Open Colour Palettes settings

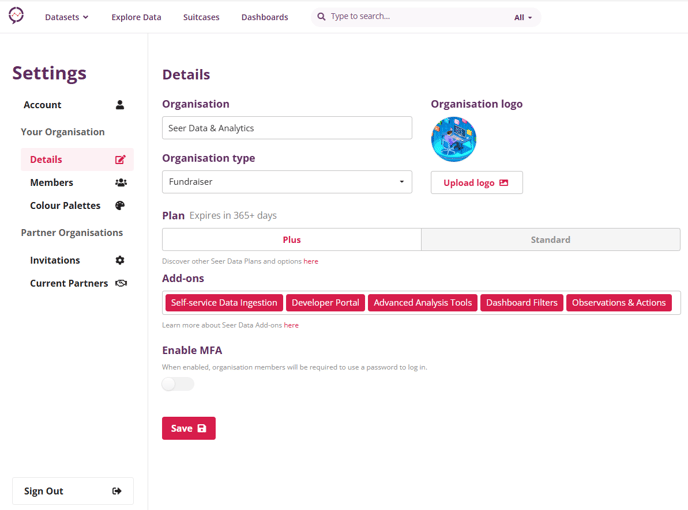(77, 205)
